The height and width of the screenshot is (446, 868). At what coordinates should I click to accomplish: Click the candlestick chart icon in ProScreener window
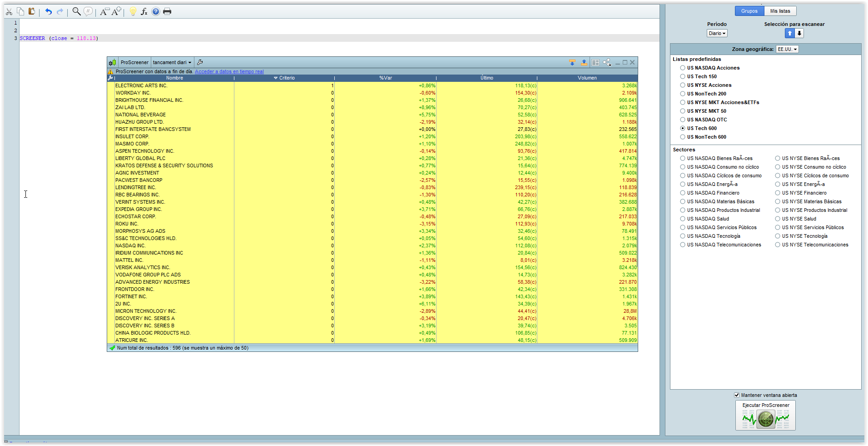[x=112, y=62]
